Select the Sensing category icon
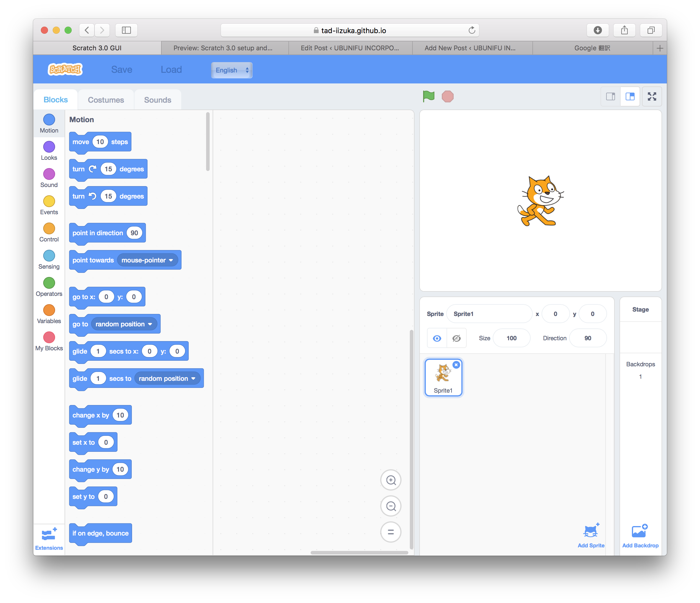The width and height of the screenshot is (700, 603). coord(49,256)
